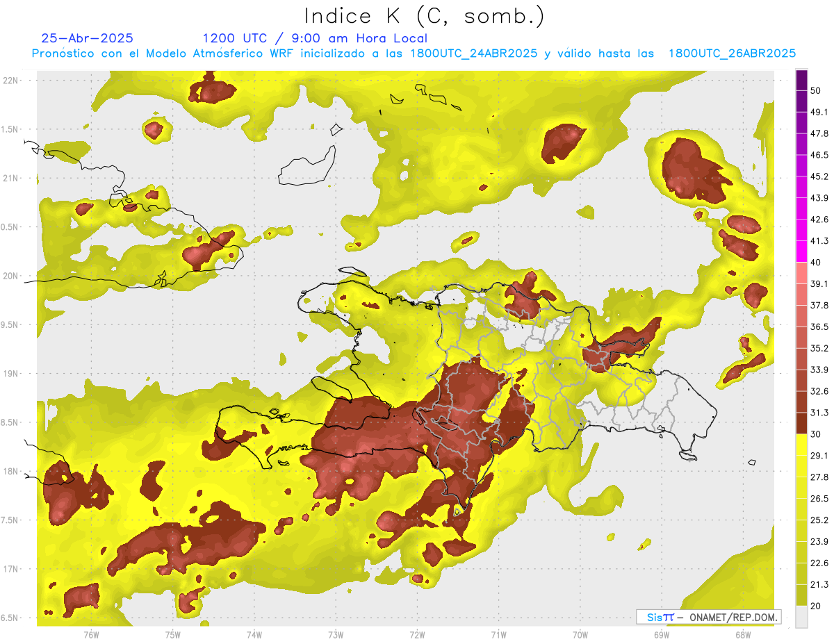Click the "74W" longitude label
Viewport: 834px width, 644px height.
[254, 635]
